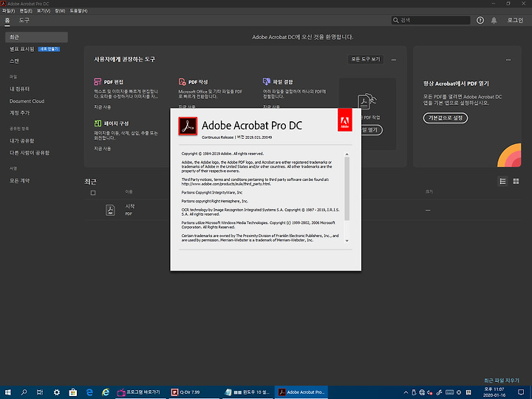
Task: Open the 보기(V) menu
Action: click(x=44, y=11)
